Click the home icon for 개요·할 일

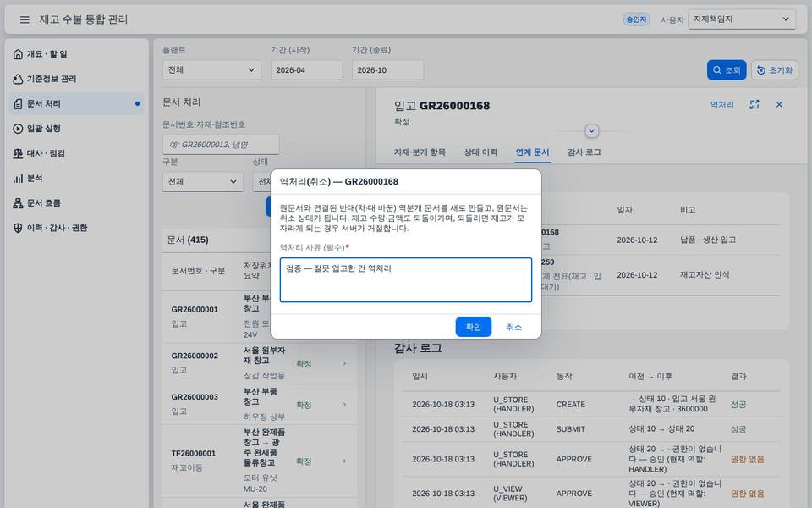tap(18, 54)
